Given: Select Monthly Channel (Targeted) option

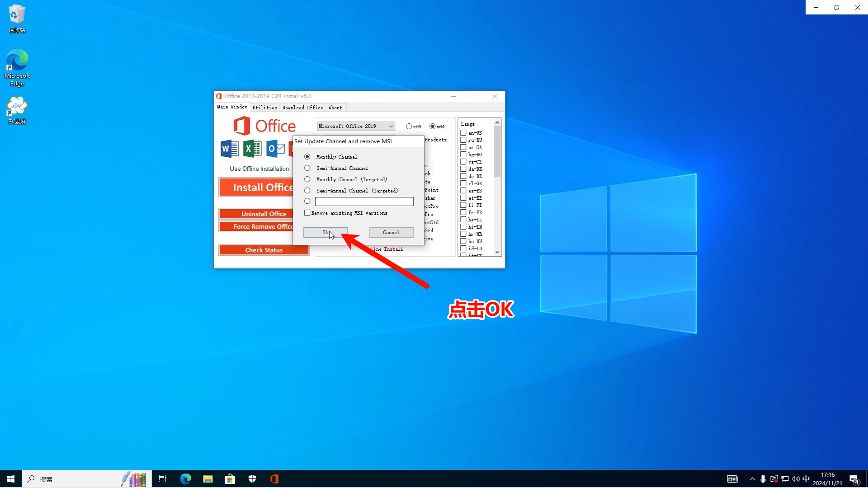Looking at the screenshot, I should [x=307, y=179].
